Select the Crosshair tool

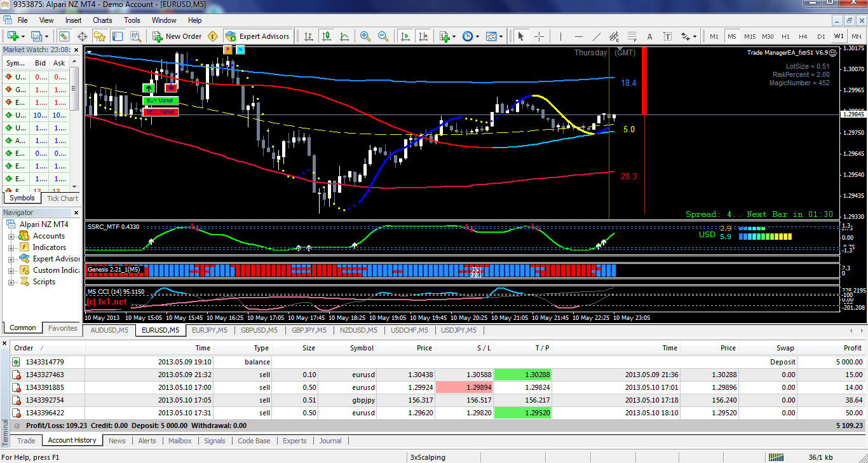coord(539,36)
